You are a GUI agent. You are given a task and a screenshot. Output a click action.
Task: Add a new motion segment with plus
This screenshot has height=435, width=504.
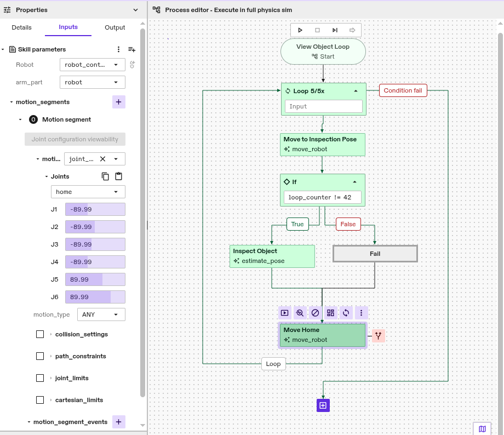[119, 102]
